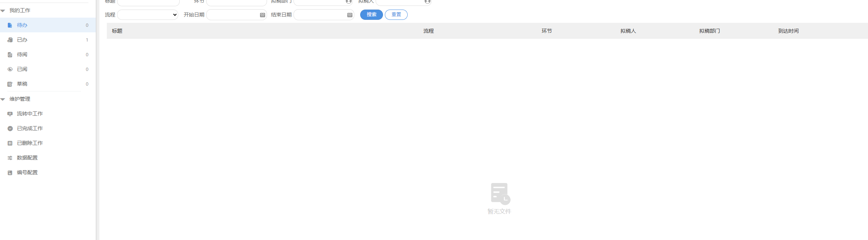Click the 到达时间 column header
Viewport: 868px width, 240px height.
click(788, 31)
